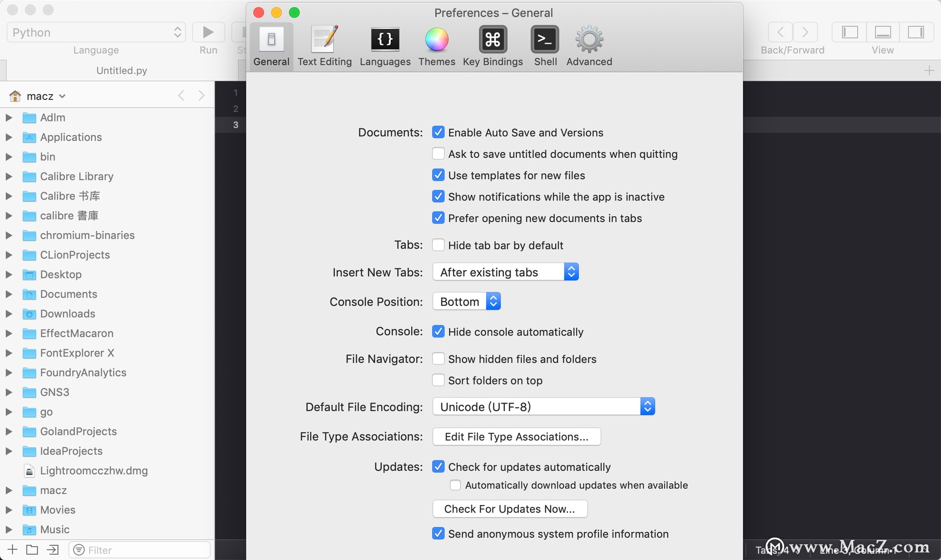Image resolution: width=941 pixels, height=560 pixels.
Task: Click the toolbar Back arrow button
Action: tap(780, 32)
